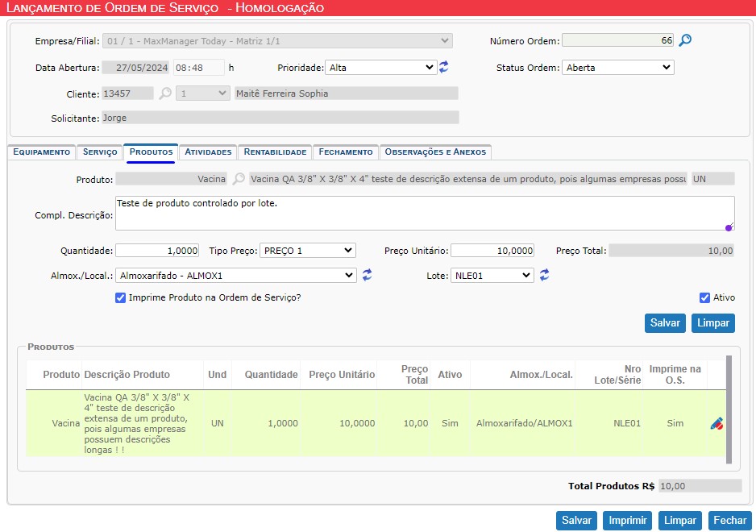Select the Produtos tab
Viewport: 756px width, 532px height.
(x=151, y=152)
